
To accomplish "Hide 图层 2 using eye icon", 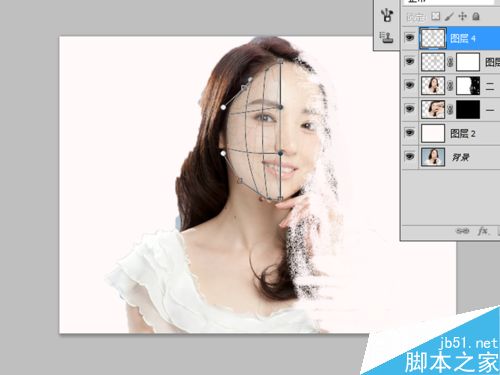I will 410,133.
